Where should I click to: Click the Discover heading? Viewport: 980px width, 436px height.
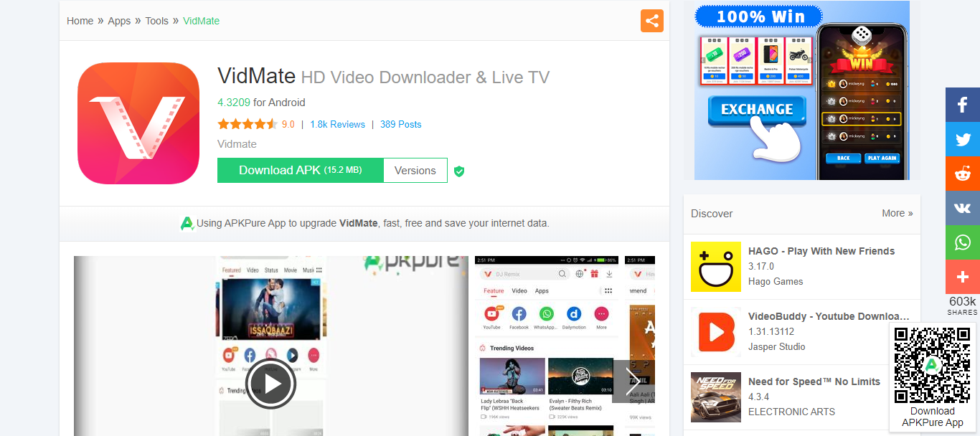click(712, 214)
